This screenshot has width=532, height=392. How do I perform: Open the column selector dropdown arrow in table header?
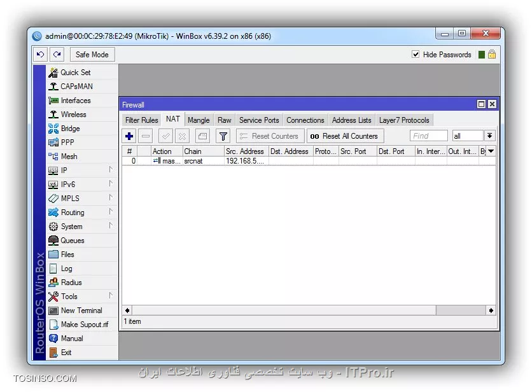click(491, 151)
